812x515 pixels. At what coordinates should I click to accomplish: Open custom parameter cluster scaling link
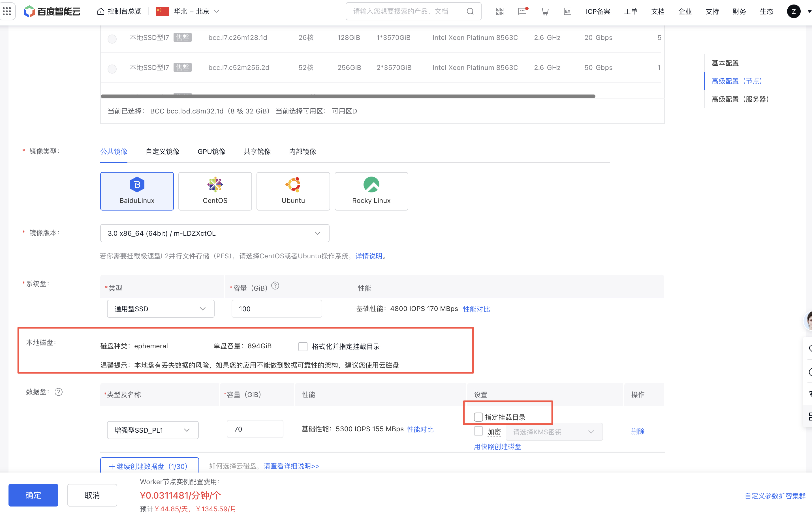[x=775, y=496]
